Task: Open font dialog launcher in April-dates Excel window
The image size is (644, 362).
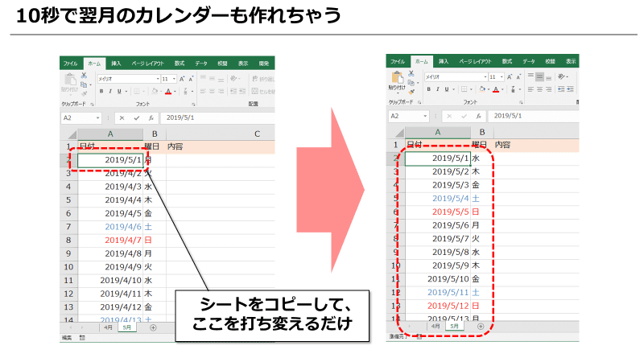Action: click(193, 105)
